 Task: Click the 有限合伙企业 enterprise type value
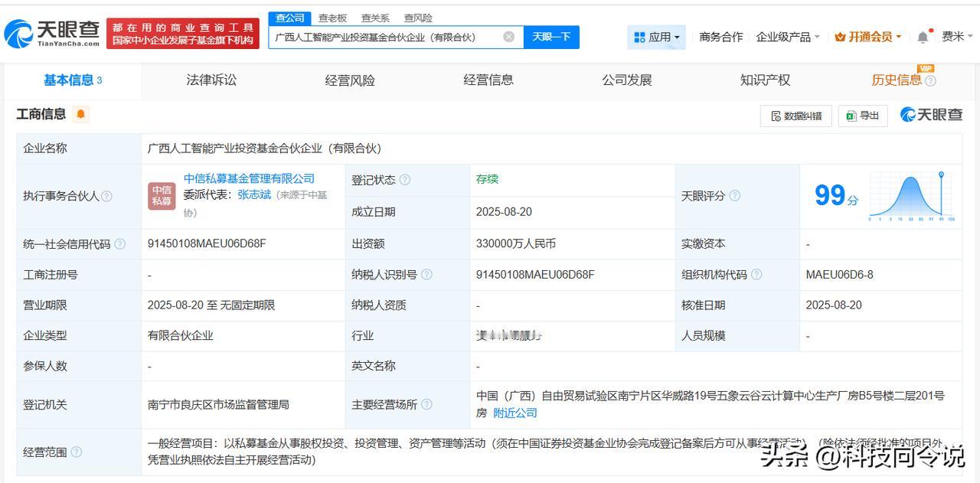(x=180, y=335)
